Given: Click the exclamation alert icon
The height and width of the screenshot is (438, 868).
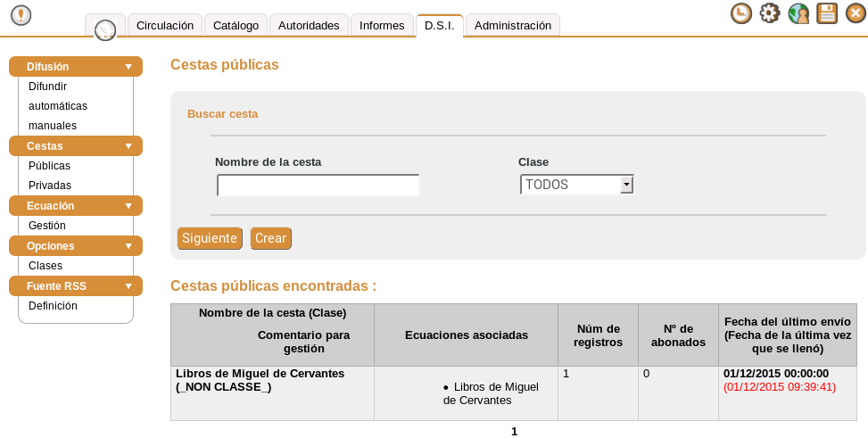Looking at the screenshot, I should coord(21,15).
